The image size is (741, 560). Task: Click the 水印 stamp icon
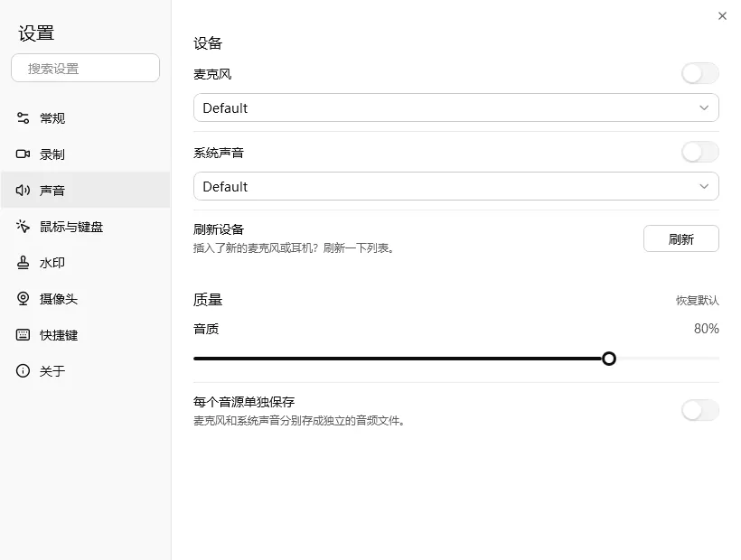pyautogui.click(x=23, y=263)
